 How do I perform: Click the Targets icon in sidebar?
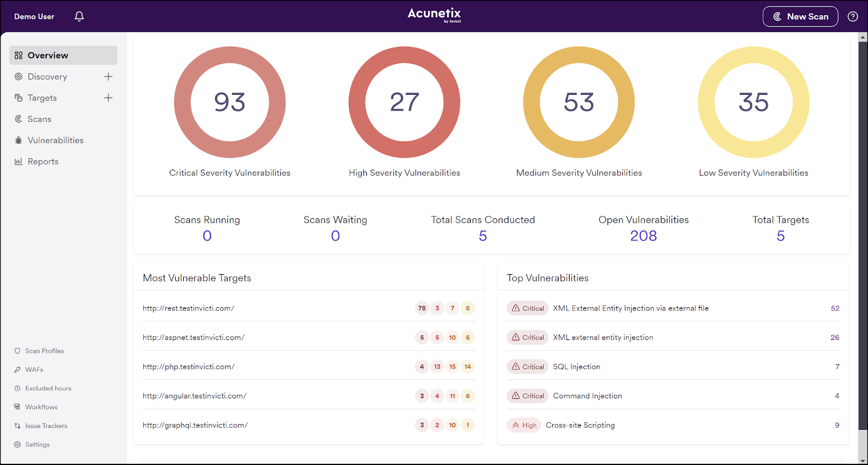point(18,98)
